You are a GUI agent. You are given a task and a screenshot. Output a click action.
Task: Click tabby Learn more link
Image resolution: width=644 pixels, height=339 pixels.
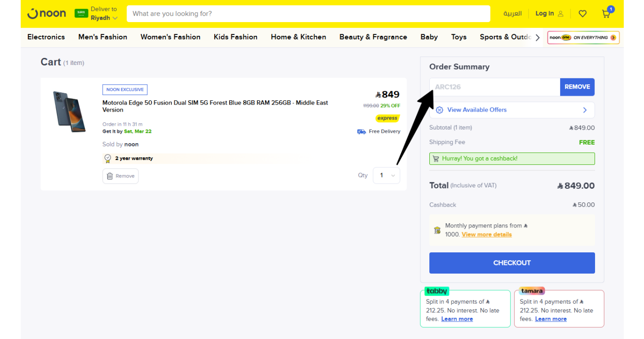click(x=457, y=319)
